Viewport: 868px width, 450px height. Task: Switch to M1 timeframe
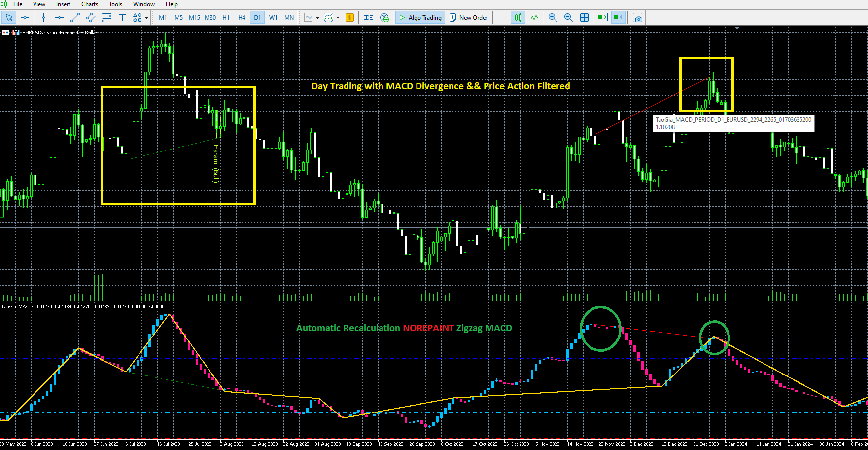point(163,18)
